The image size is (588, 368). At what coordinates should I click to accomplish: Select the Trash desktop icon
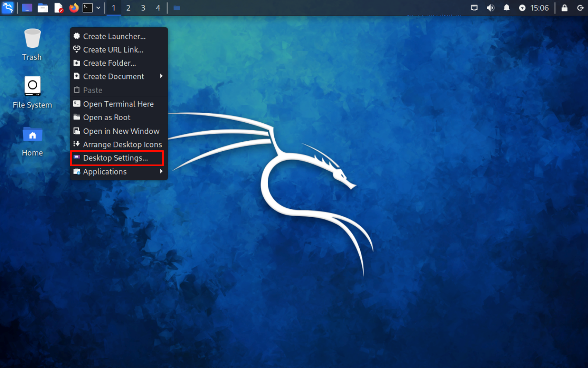32,44
